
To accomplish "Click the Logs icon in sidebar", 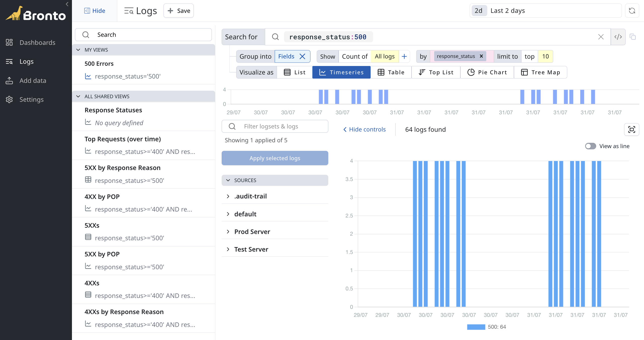I will [x=9, y=61].
